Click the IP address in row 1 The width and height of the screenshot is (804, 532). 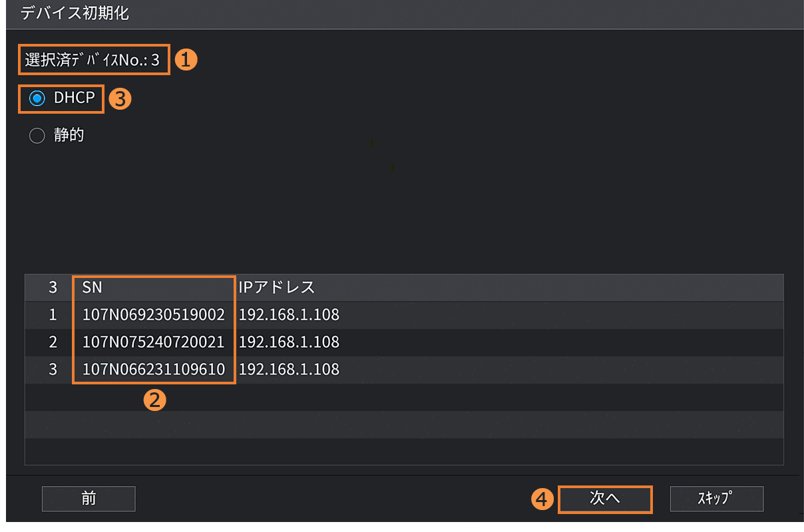pos(289,315)
